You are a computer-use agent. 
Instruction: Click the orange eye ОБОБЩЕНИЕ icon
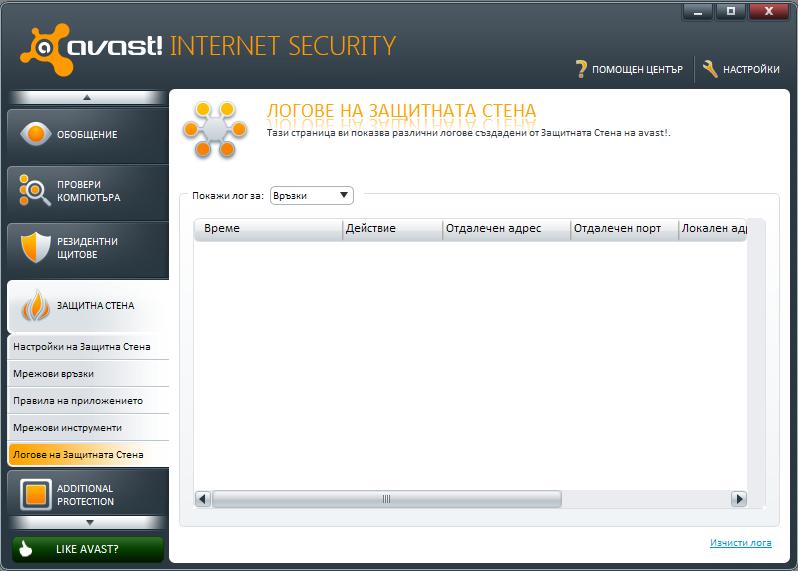point(36,134)
